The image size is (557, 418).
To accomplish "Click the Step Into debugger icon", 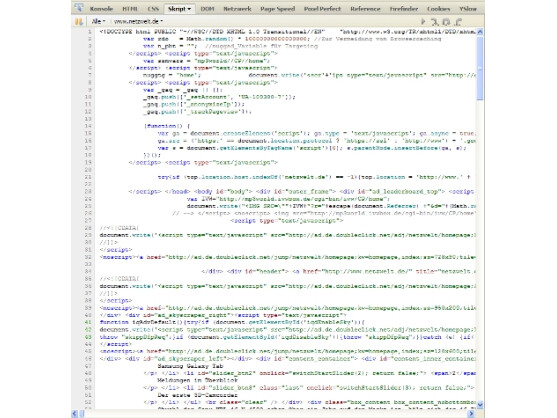I will coord(435,22).
